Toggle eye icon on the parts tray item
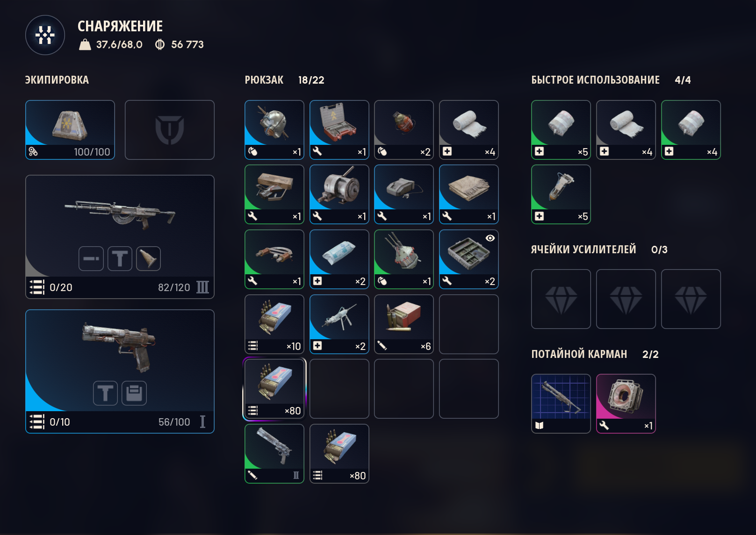 coord(490,238)
